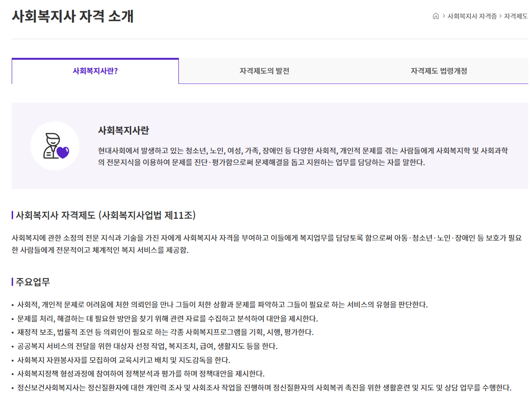The width and height of the screenshot is (532, 404).
Task: Click the bullet starting with 사회적, 개인적 문제로
Action: (222, 305)
